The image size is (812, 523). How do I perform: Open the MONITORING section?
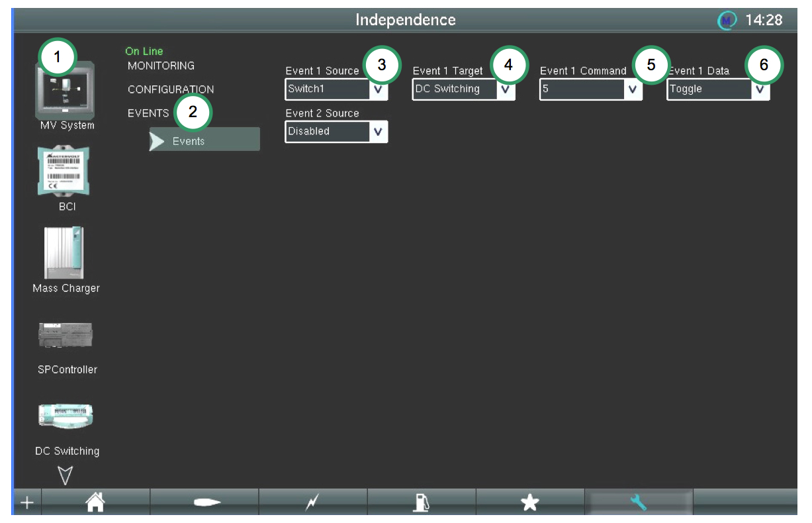click(161, 66)
